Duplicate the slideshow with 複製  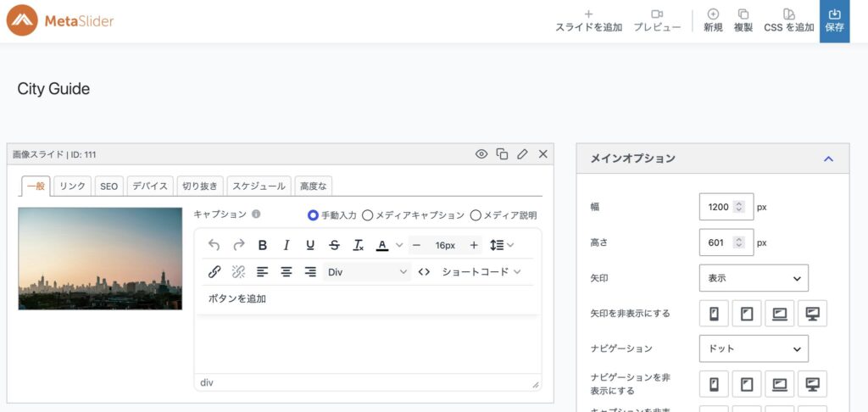(x=743, y=20)
